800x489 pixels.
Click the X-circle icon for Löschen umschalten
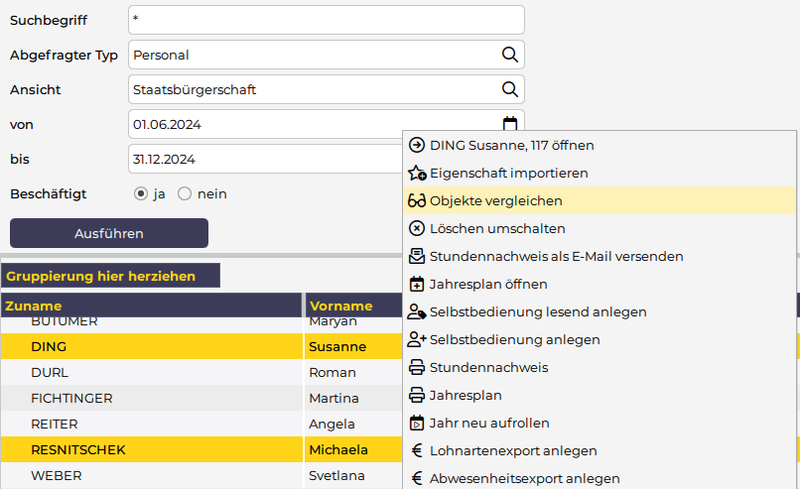[x=417, y=229]
